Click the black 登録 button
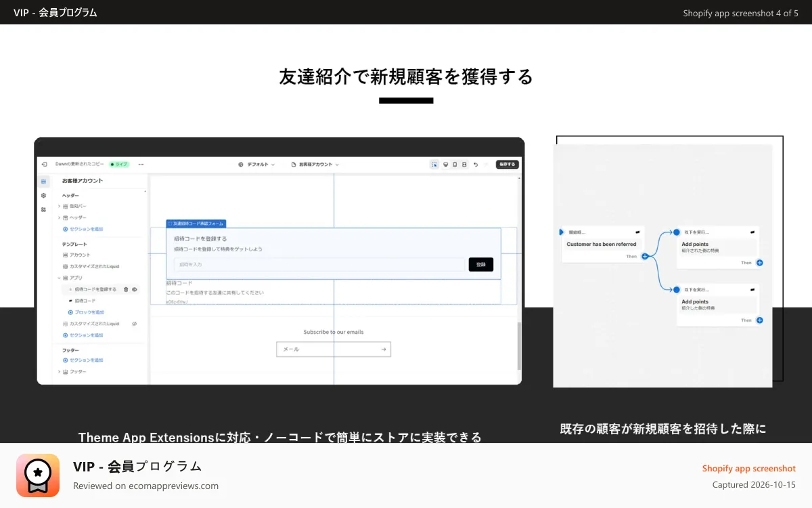The height and width of the screenshot is (508, 812). click(480, 265)
